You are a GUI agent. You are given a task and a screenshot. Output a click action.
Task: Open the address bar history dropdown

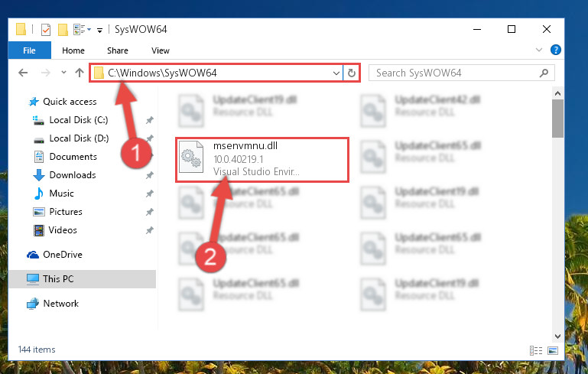[x=336, y=73]
